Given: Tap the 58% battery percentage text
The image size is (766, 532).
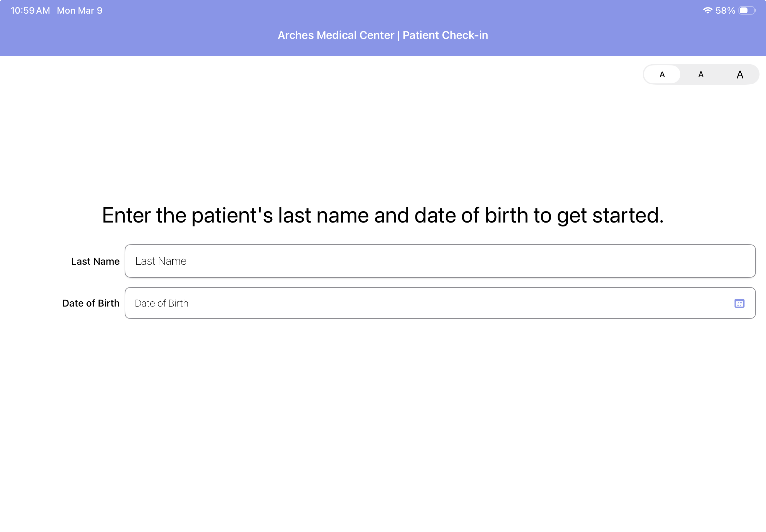Looking at the screenshot, I should pyautogui.click(x=725, y=10).
